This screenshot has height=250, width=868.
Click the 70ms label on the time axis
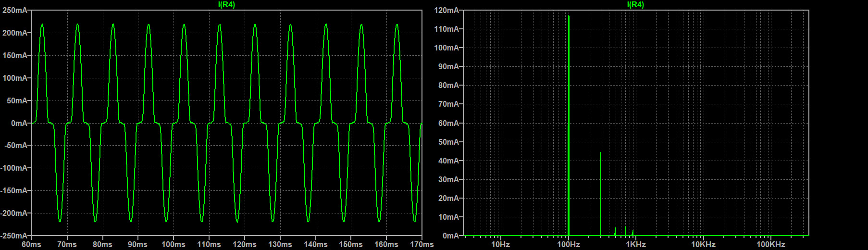tap(67, 244)
